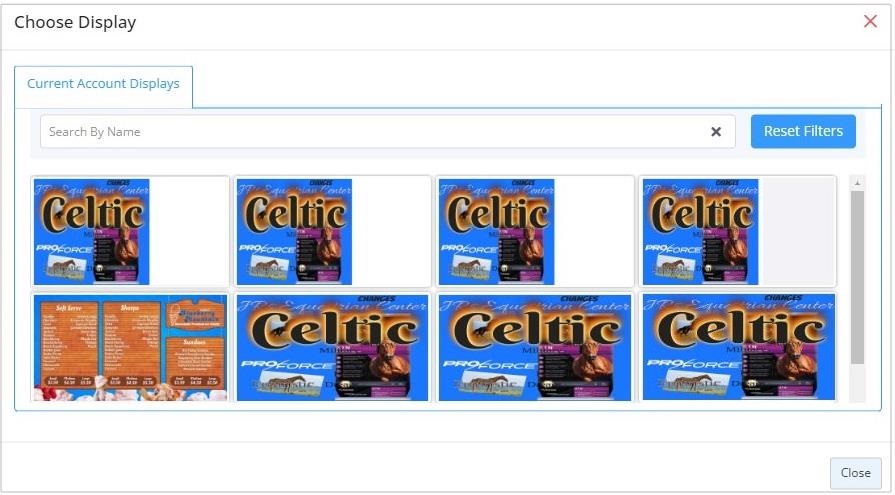Viewport: 895px width, 495px height.
Task: Click the Choose Display dialog title
Action: 75,22
